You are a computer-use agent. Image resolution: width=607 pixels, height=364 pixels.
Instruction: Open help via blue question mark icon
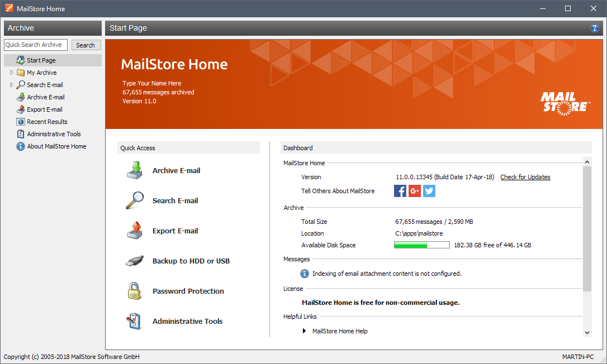tap(594, 28)
